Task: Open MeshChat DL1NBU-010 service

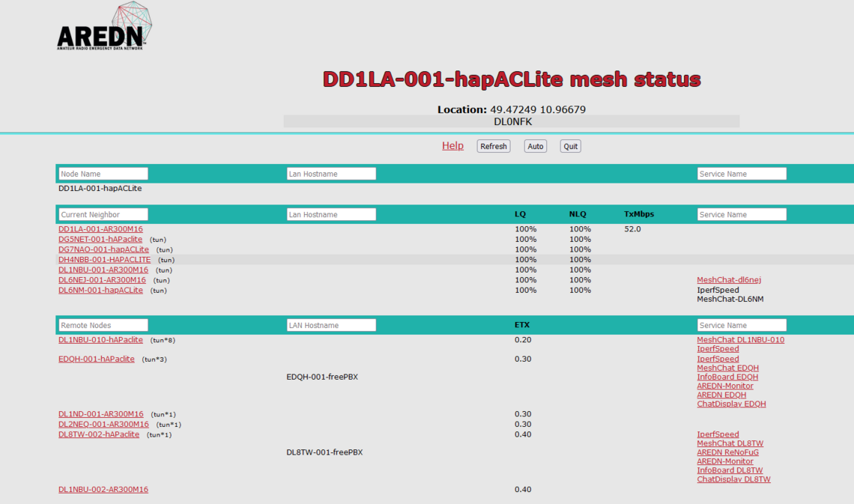Action: [741, 340]
